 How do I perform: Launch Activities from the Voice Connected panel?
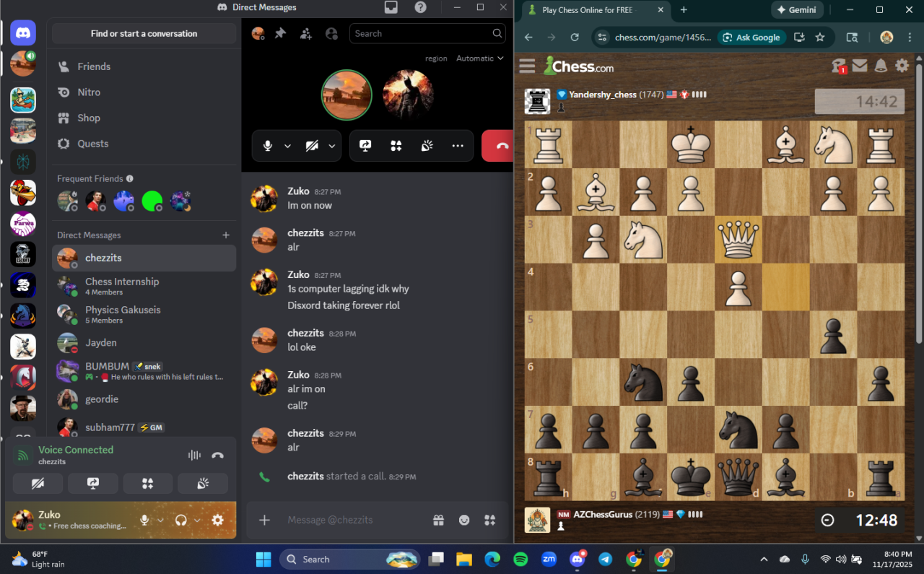(148, 484)
